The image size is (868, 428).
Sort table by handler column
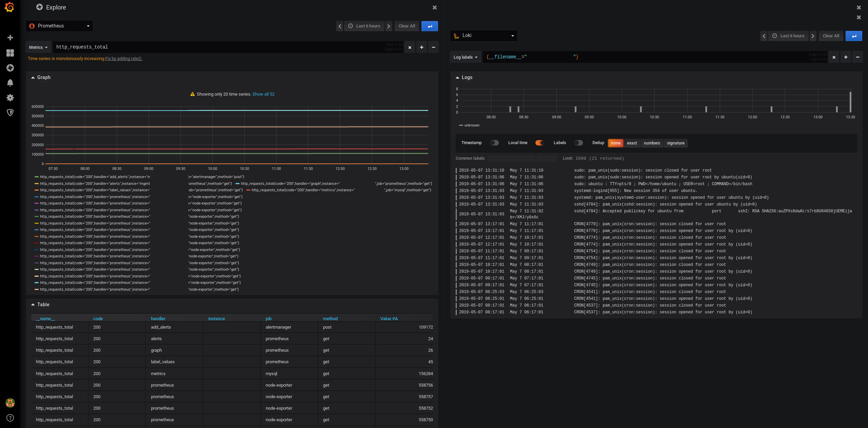point(158,319)
